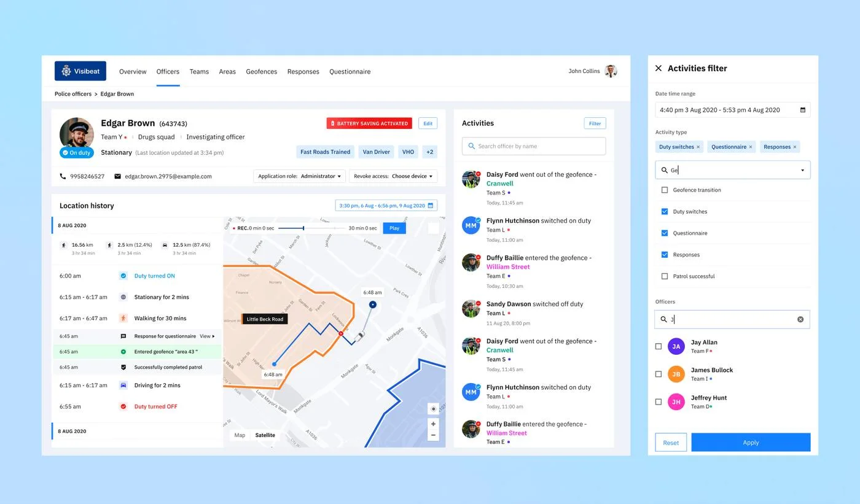Click Jay Allan's JA avatar
The width and height of the screenshot is (860, 504).
pyautogui.click(x=676, y=346)
